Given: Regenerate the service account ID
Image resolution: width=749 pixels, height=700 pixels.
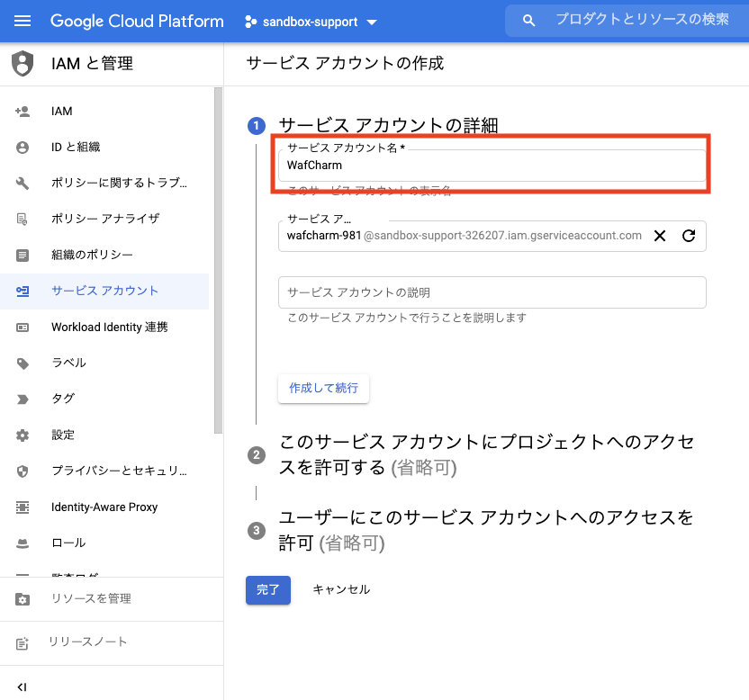Looking at the screenshot, I should pyautogui.click(x=689, y=236).
